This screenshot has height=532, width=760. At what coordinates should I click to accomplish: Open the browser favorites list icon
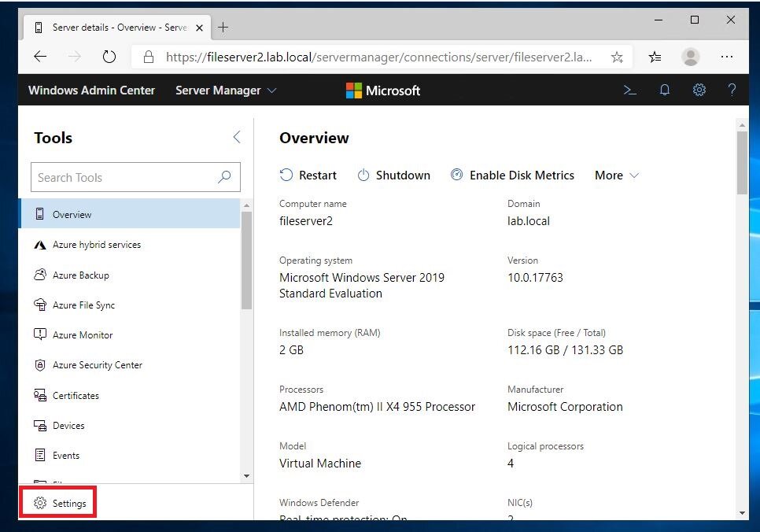tap(655, 57)
